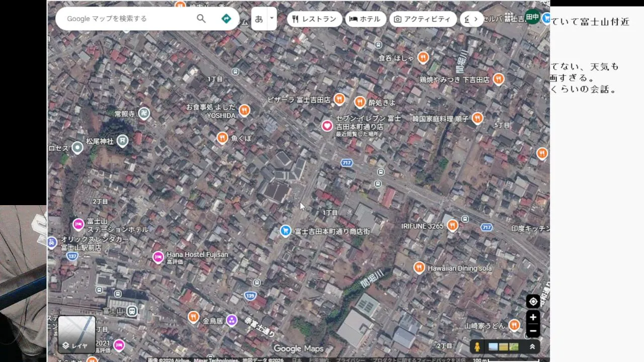Open the 田中 account avatar
644x362 pixels.
[532, 17]
